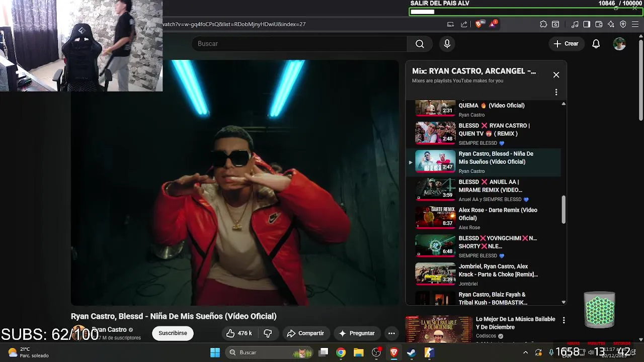Select Niña De Mis Sueños playlist entry
644x362 pixels.
[483, 162]
